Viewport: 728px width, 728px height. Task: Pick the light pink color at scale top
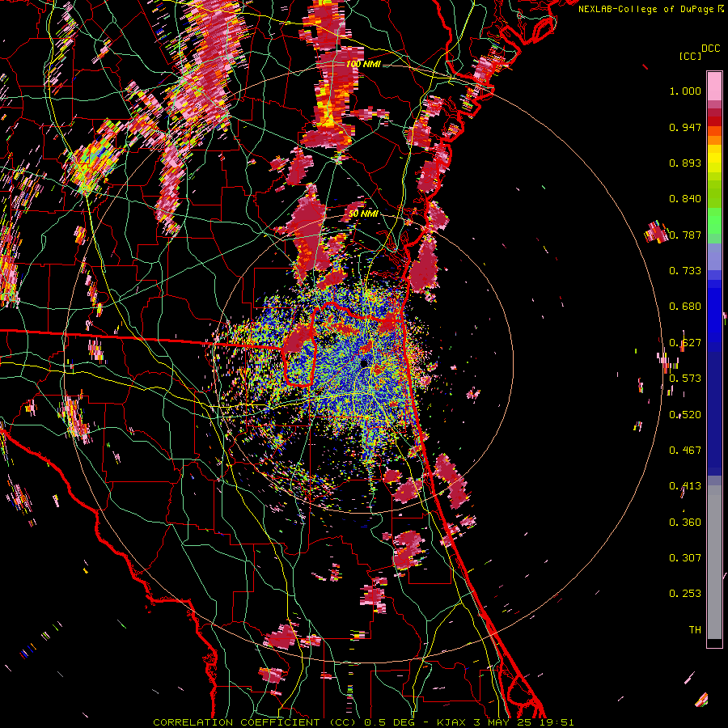tap(714, 86)
